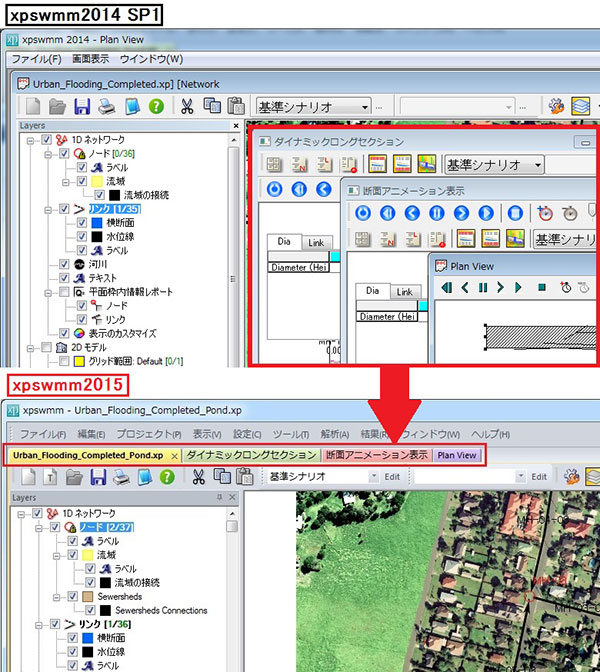Viewport: 600px width, 672px height.
Task: Click Paste icon in xpswmm 2014 toolbar
Action: click(x=236, y=106)
